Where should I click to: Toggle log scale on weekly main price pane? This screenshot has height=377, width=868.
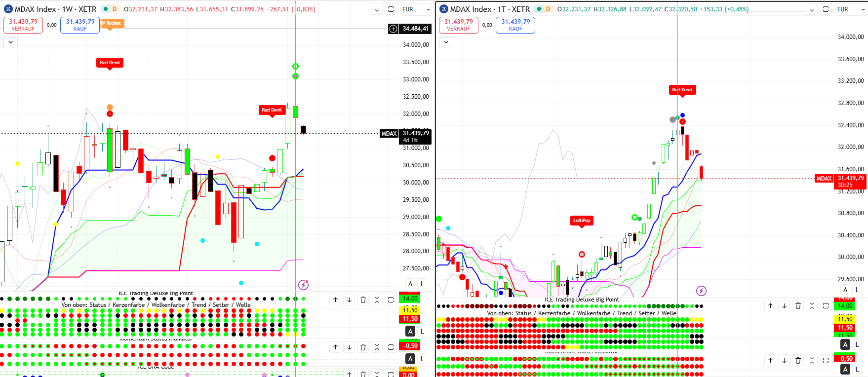(x=422, y=284)
